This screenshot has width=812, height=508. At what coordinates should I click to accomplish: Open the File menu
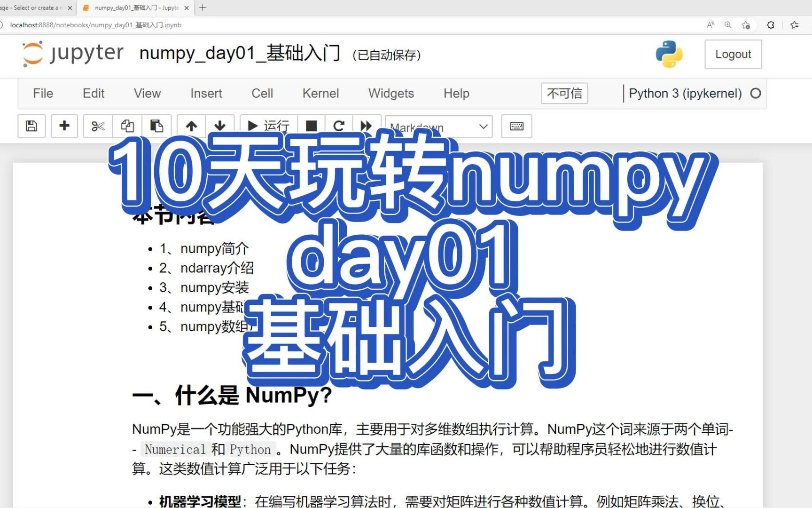[43, 93]
